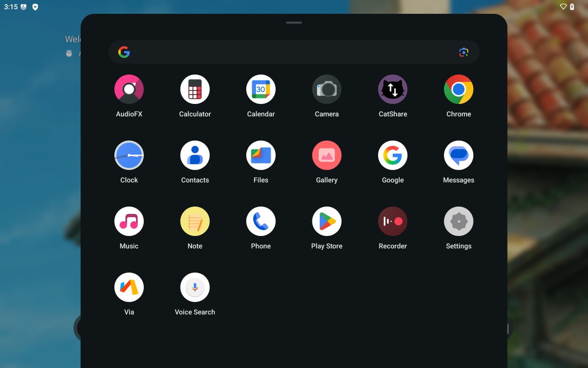
Task: Tap the Google search input field
Action: [289, 52]
